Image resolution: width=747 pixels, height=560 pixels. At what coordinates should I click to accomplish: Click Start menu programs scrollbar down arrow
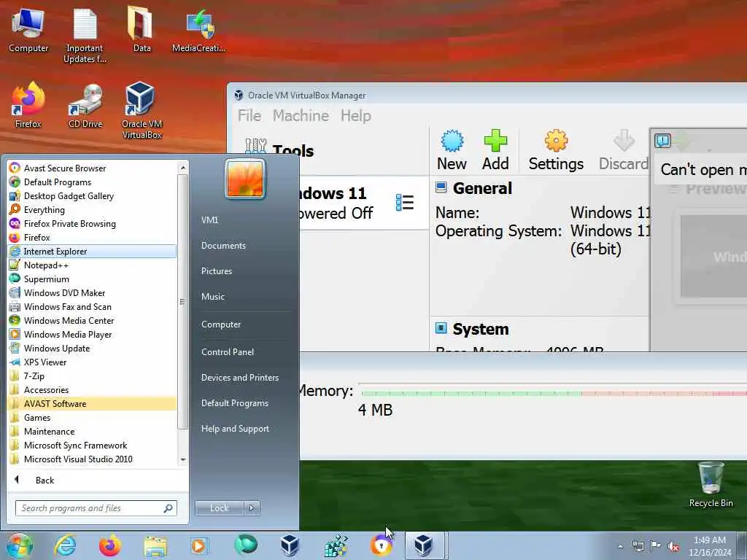183,460
